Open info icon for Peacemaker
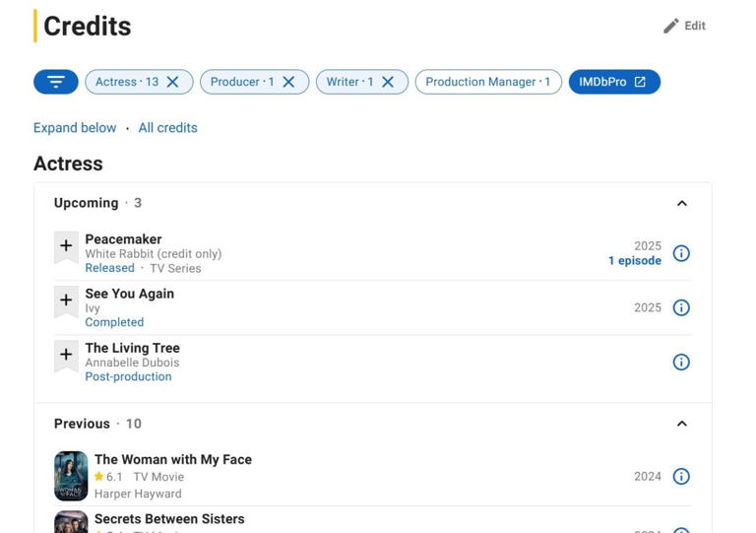 click(x=681, y=254)
